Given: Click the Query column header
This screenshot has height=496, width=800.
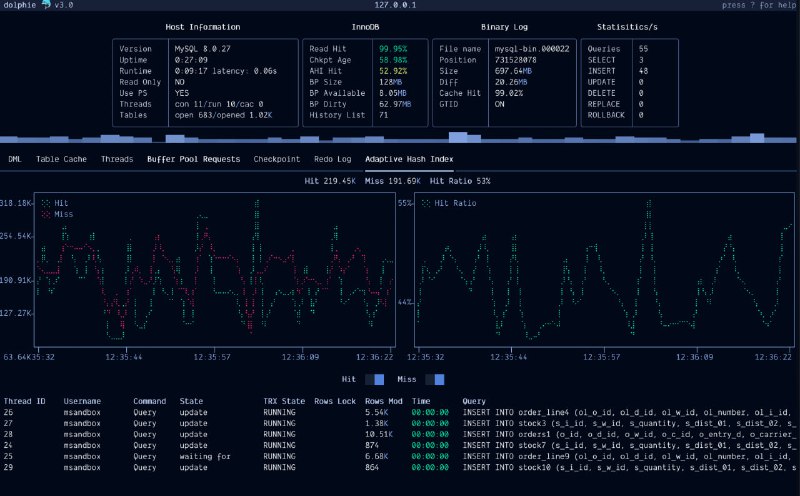Looking at the screenshot, I should [x=474, y=401].
